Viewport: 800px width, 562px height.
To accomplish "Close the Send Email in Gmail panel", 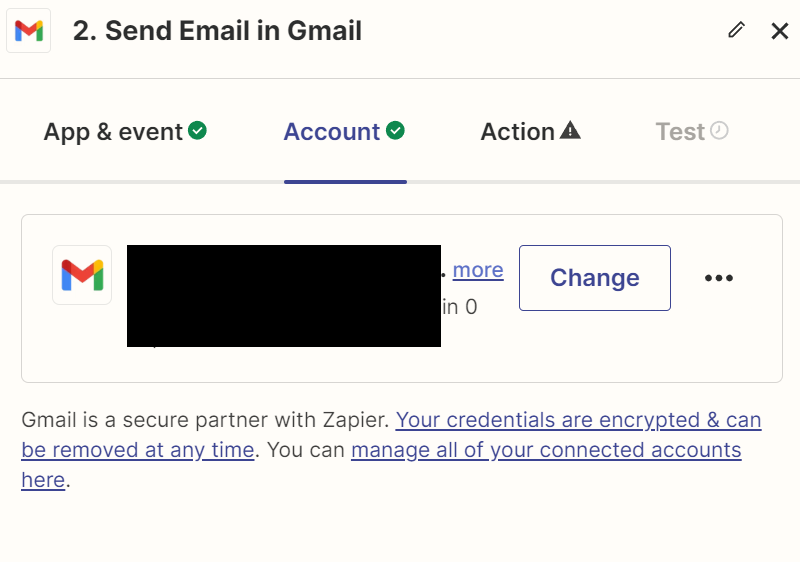I will (780, 31).
